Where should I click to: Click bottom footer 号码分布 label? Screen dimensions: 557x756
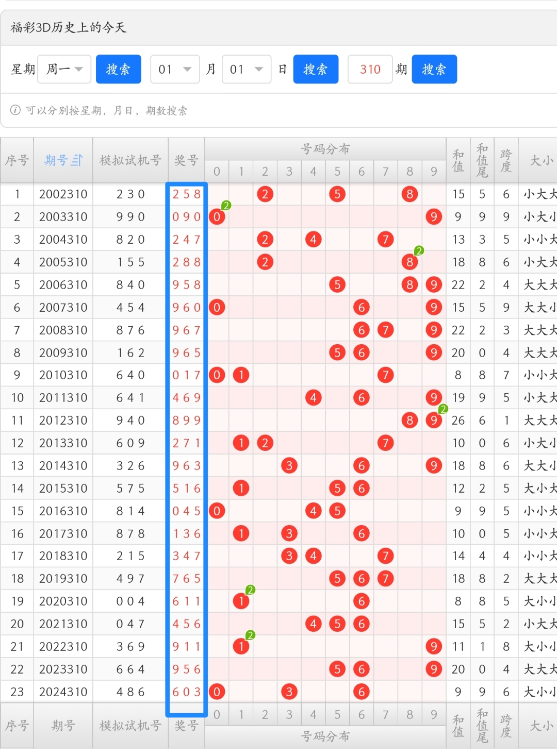pyautogui.click(x=325, y=737)
